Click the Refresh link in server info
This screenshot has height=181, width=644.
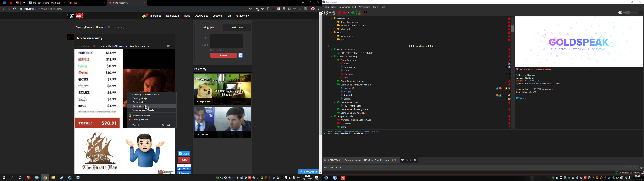tap(522, 98)
